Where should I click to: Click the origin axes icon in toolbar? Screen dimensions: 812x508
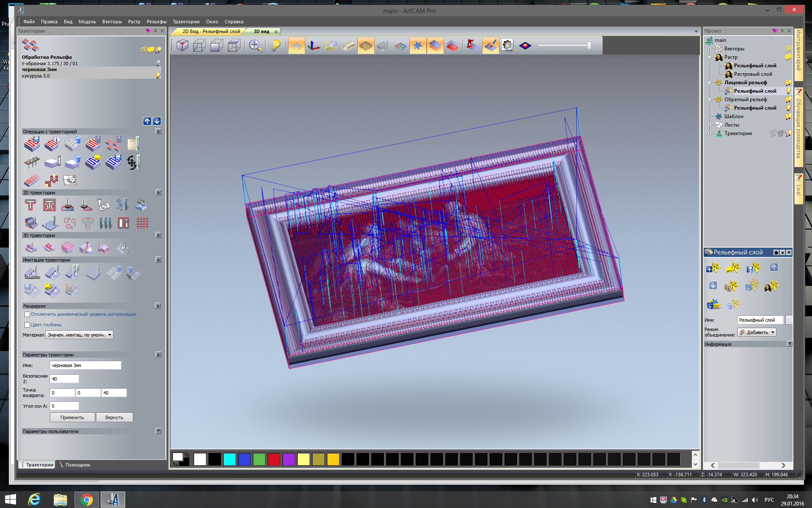313,45
